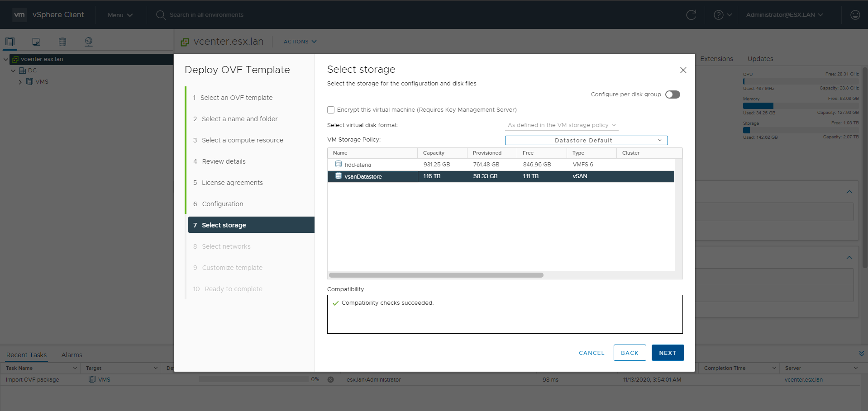
Task: Click the smiley feedback icon
Action: click(855, 15)
